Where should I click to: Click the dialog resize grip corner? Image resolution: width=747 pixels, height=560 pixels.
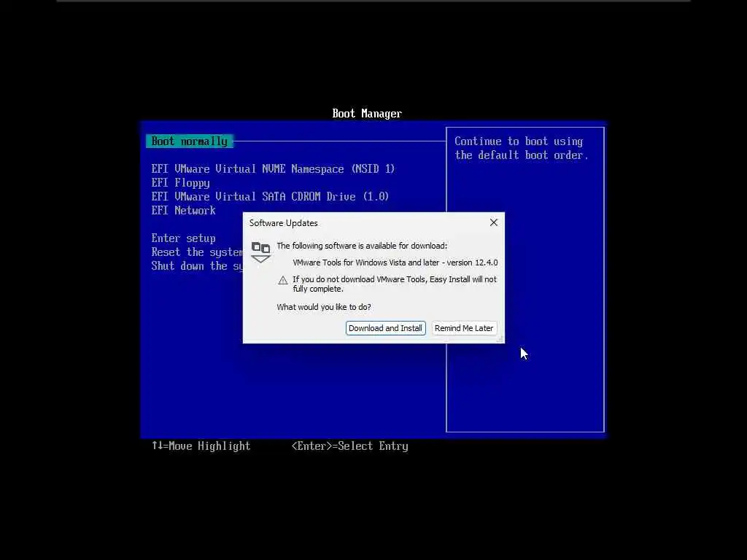(500, 338)
